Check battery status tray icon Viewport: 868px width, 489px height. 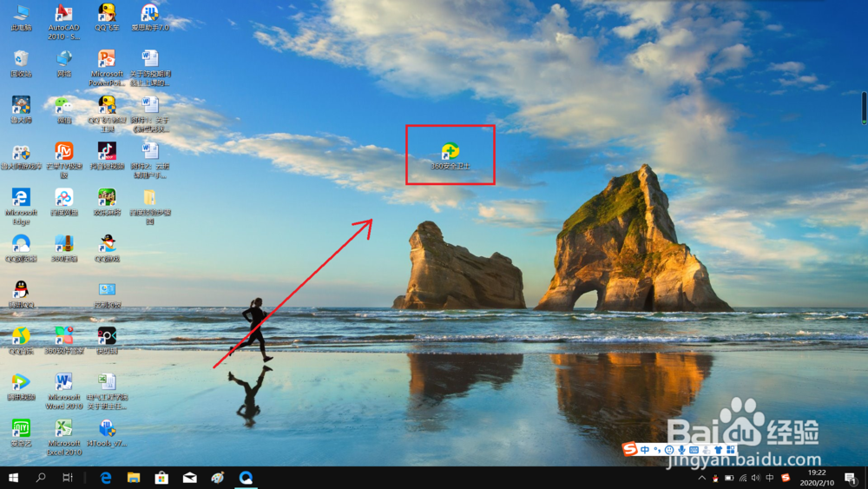(729, 478)
